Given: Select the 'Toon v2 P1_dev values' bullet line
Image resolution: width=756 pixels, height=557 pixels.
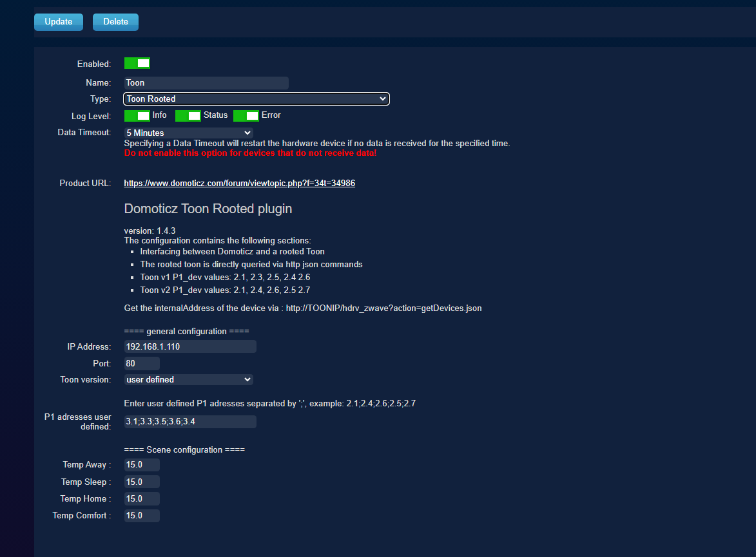Looking at the screenshot, I should click(225, 290).
